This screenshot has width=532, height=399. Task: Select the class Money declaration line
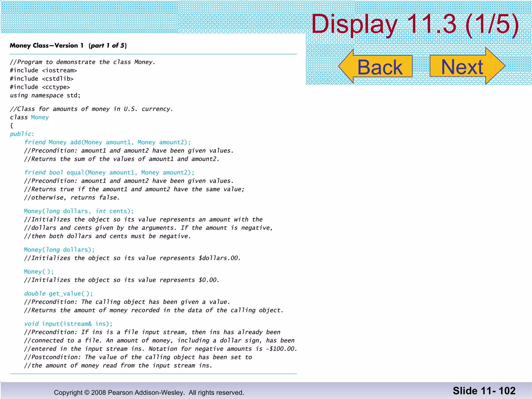(29, 117)
